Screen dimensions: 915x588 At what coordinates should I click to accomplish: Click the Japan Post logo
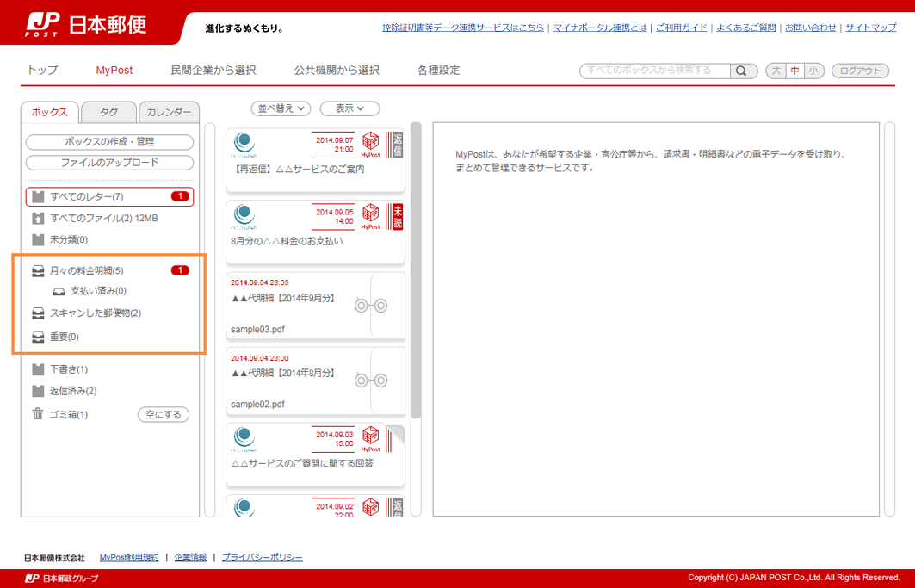tap(86, 24)
